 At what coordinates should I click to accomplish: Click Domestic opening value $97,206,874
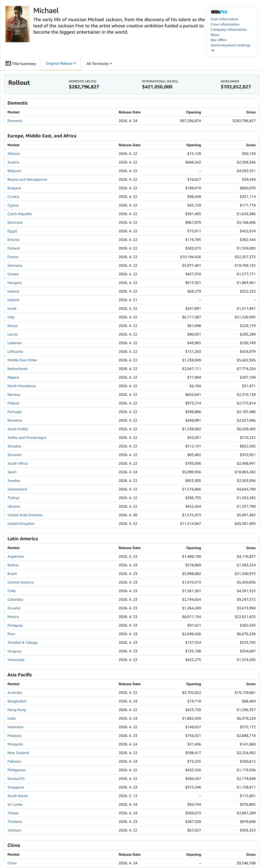coord(190,121)
